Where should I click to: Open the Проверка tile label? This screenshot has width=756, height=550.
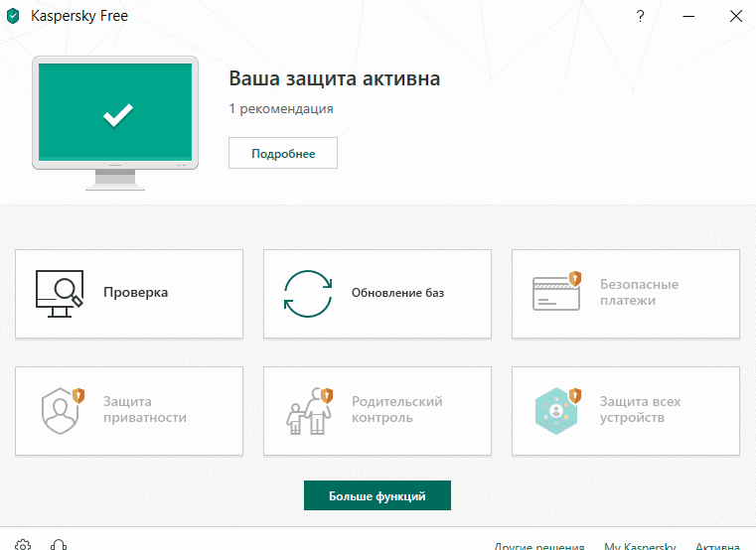[x=135, y=293]
